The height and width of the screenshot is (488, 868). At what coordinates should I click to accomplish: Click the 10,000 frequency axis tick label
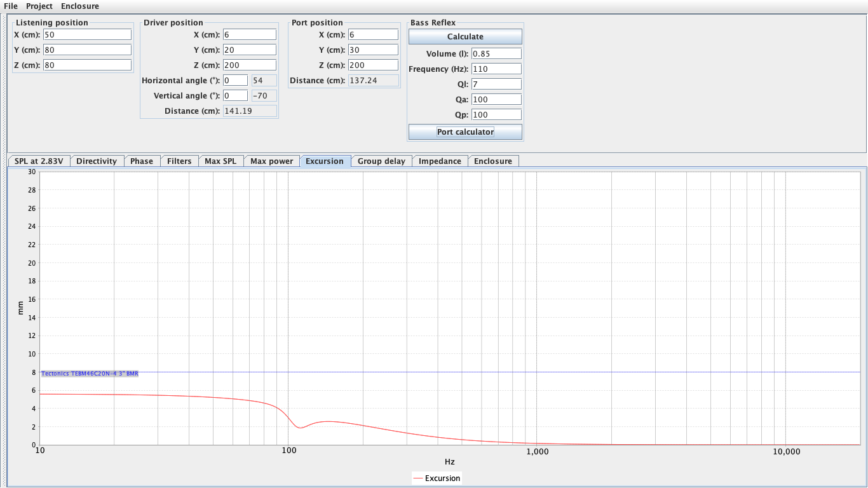tap(786, 451)
